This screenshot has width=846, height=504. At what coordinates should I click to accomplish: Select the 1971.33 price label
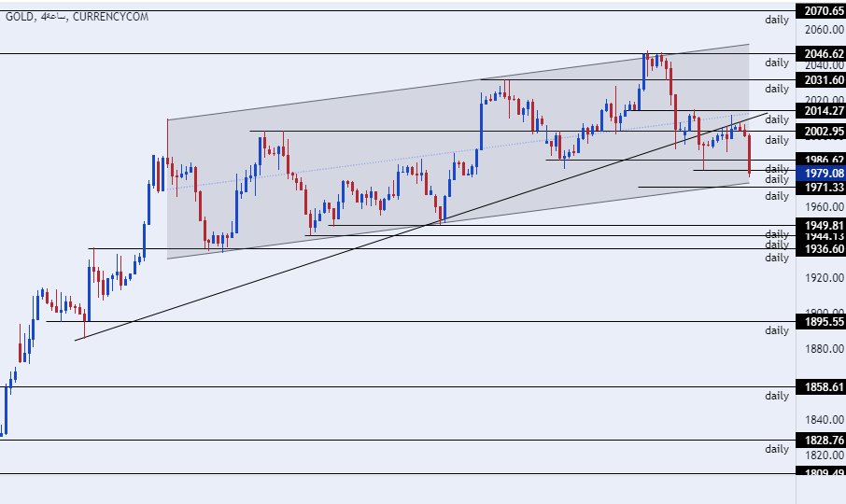click(x=819, y=188)
